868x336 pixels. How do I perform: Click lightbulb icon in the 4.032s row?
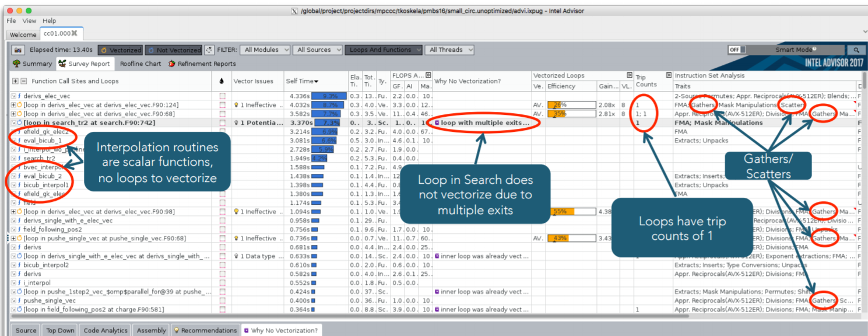(237, 105)
